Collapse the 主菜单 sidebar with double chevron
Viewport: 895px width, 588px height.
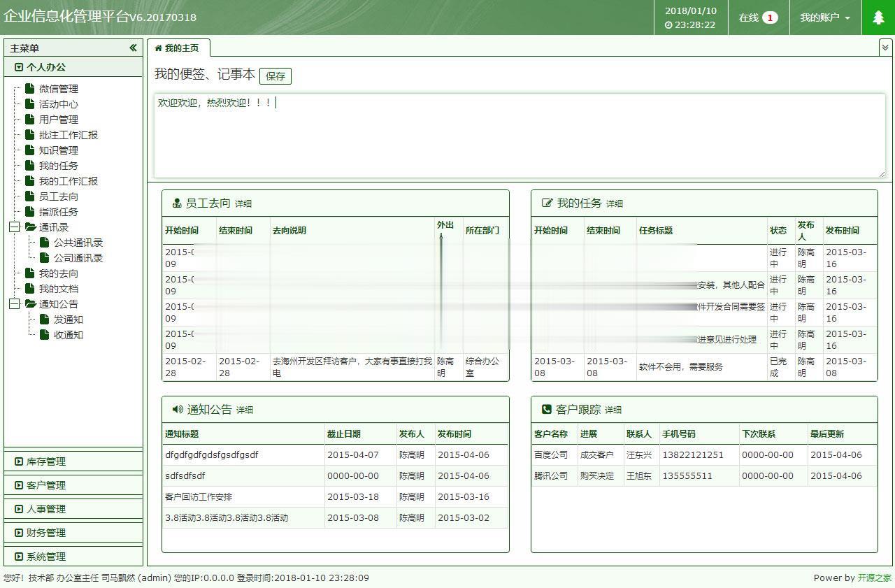pyautogui.click(x=133, y=48)
